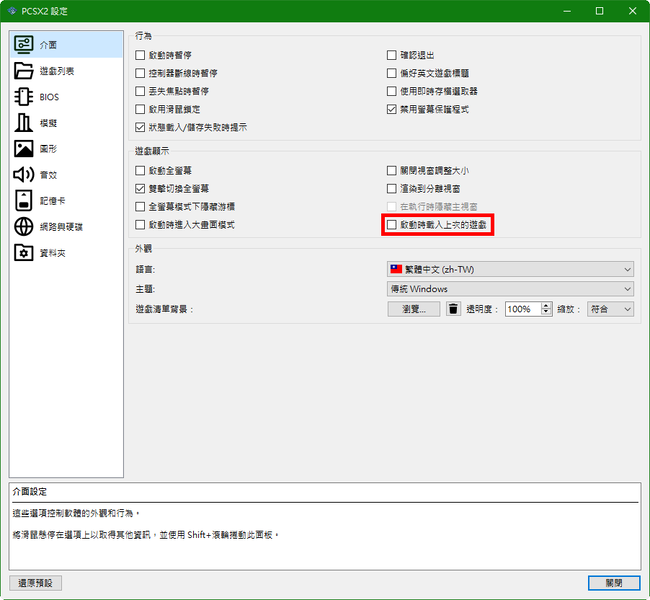
Task: Click the 網路與硬碟 globe icon
Action: (24, 227)
